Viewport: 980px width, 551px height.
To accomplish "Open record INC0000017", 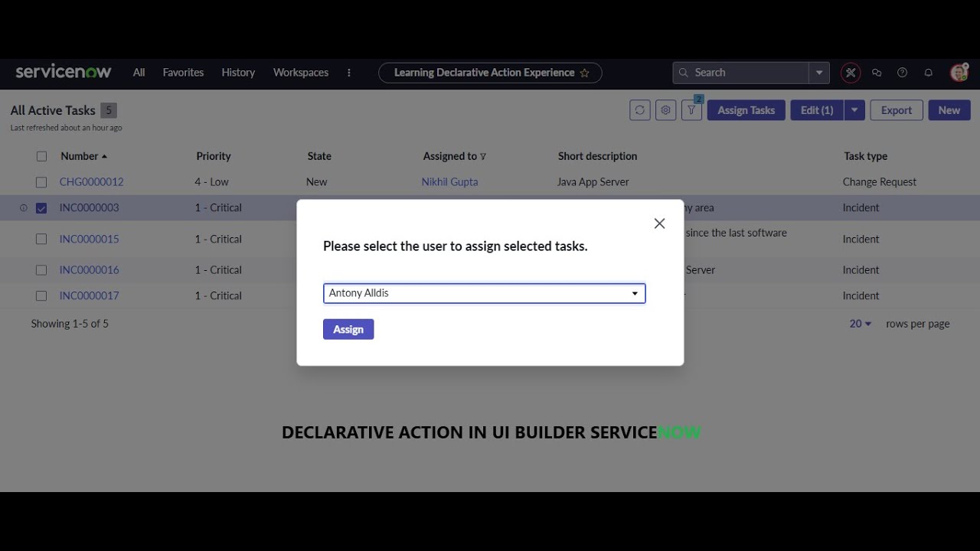I will 89,296.
